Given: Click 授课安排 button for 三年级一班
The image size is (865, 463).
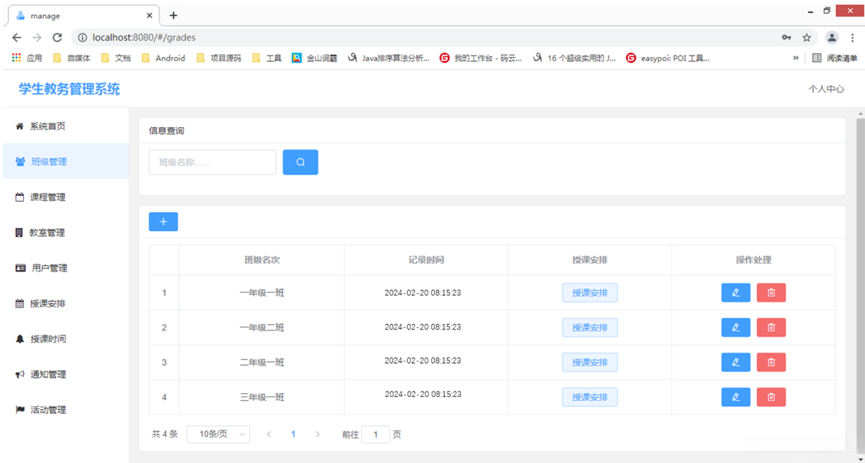Looking at the screenshot, I should [589, 397].
